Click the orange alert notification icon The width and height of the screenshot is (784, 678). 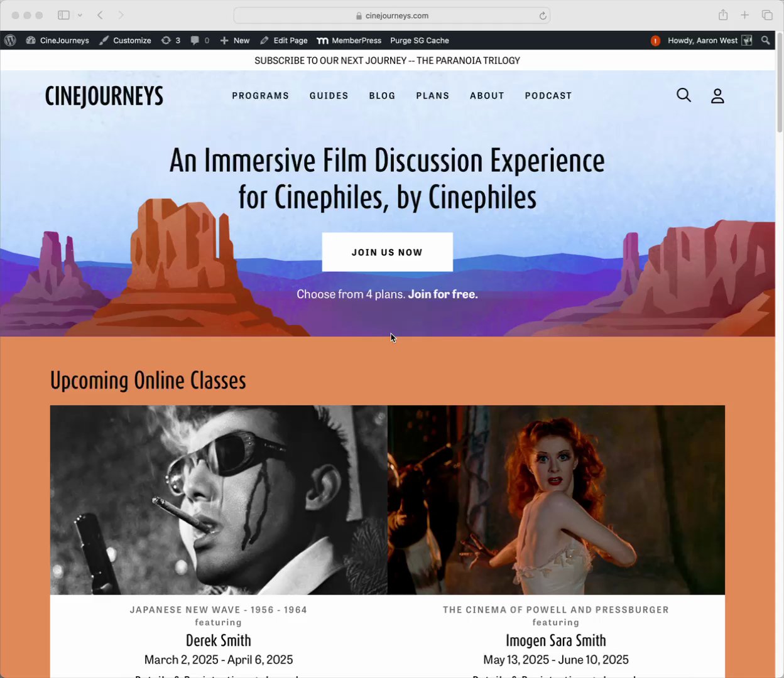(x=655, y=40)
